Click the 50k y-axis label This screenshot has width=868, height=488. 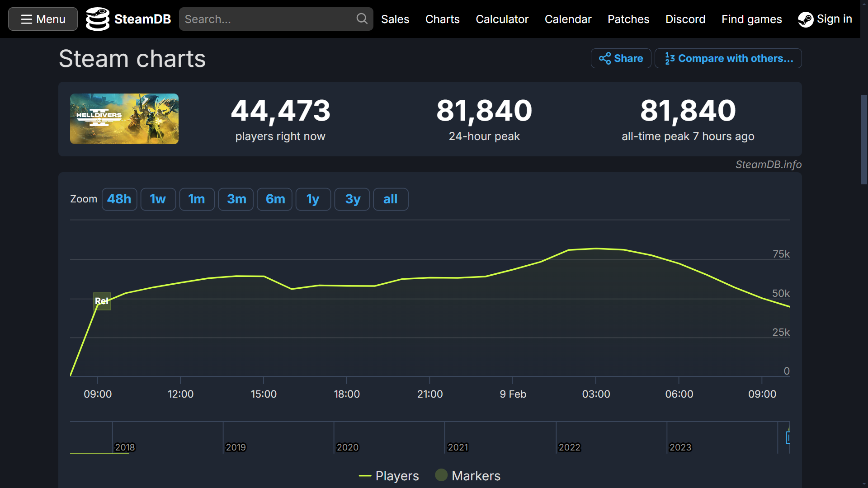coord(781,293)
